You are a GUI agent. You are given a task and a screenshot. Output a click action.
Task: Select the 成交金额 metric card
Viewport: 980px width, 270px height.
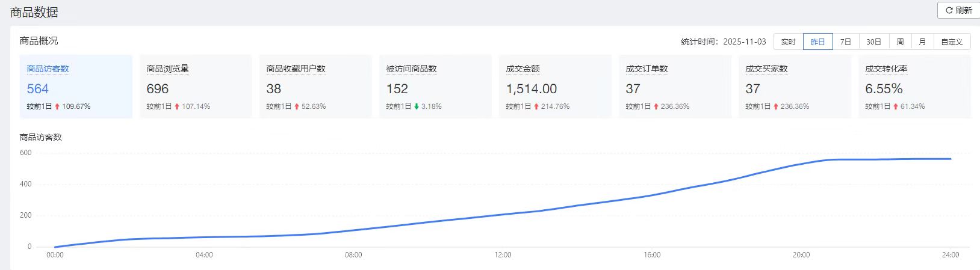click(555, 87)
